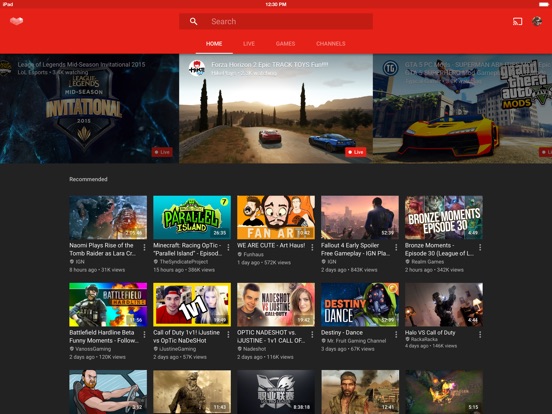Click the GTA 5 channel TG avatar
This screenshot has width=552, height=414.
pos(390,68)
